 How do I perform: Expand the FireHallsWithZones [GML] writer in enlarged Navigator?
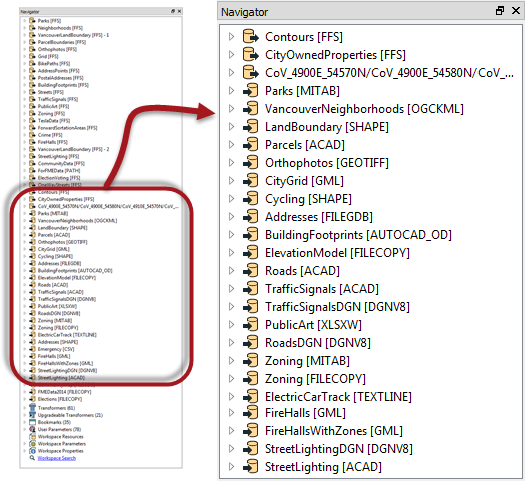[231, 431]
